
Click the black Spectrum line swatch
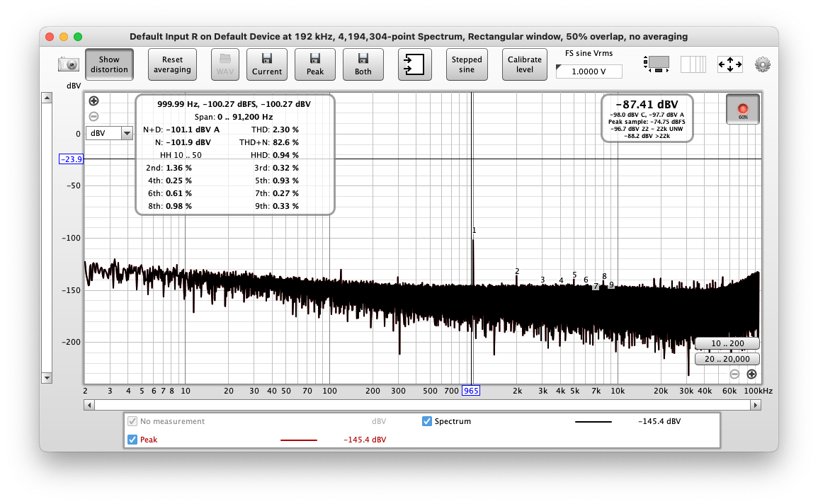click(593, 422)
